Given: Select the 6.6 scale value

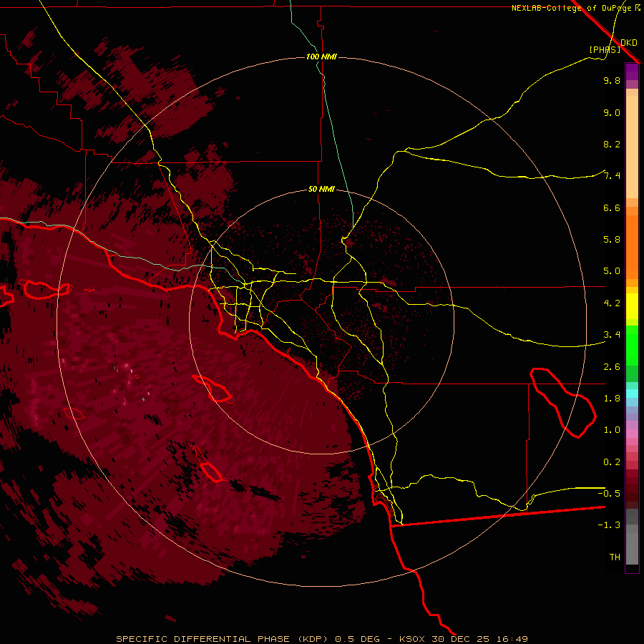Looking at the screenshot, I should (x=612, y=208).
